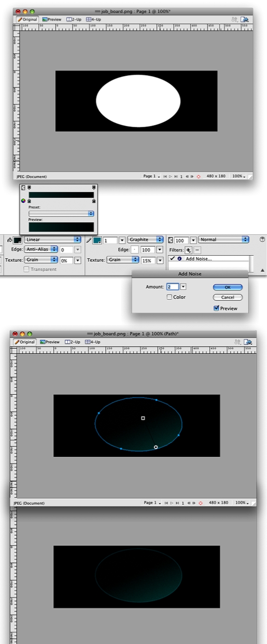267x644 pixels.
Task: Click the red stop icon in (Path) window
Action: 200,503
